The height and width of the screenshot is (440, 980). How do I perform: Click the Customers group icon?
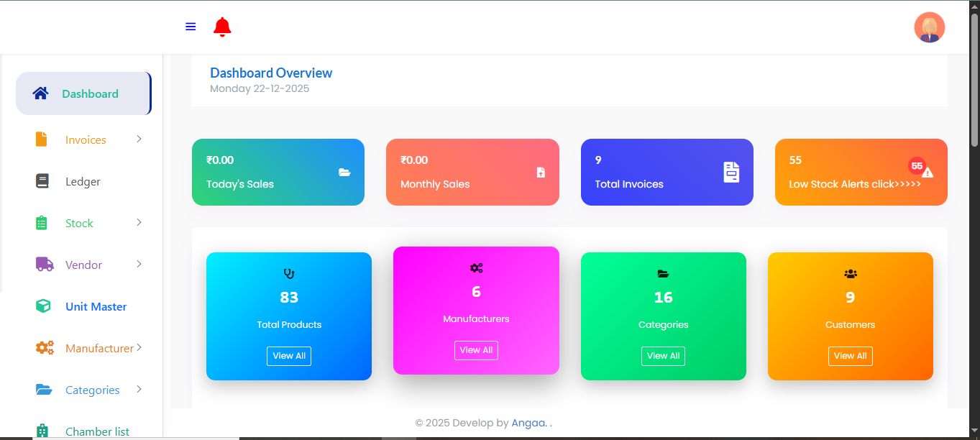(851, 274)
